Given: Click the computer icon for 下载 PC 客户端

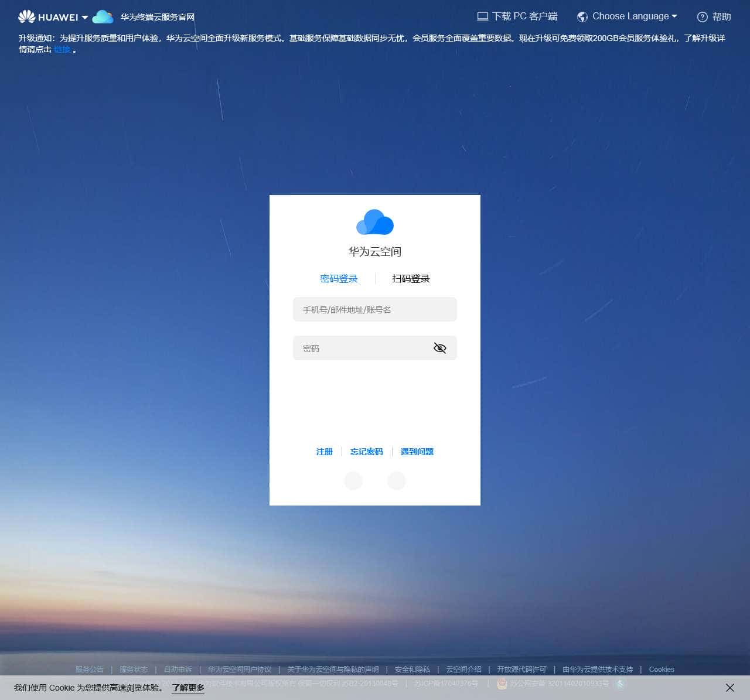Looking at the screenshot, I should (482, 16).
